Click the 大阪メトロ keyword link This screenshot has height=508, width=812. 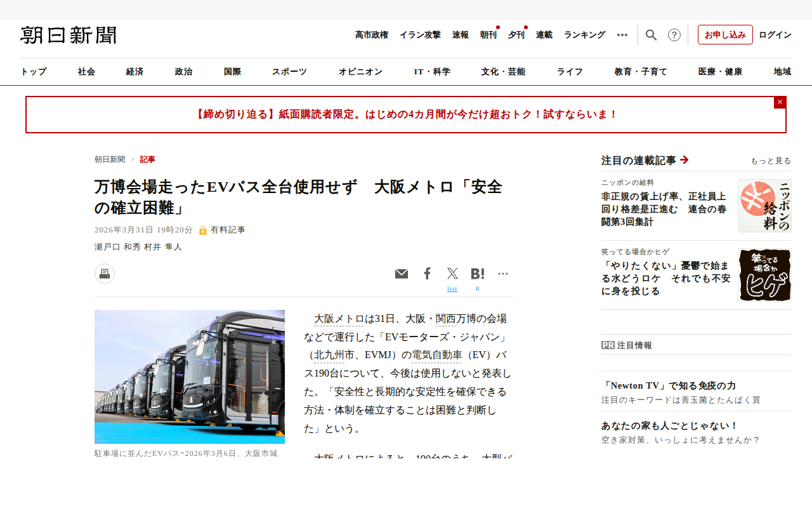(x=339, y=318)
